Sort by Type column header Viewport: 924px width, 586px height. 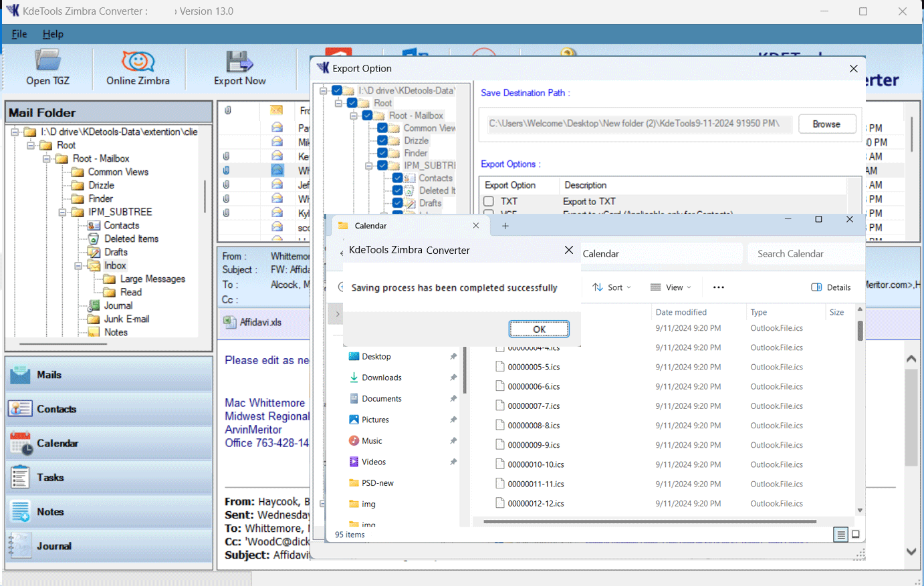tap(758, 312)
